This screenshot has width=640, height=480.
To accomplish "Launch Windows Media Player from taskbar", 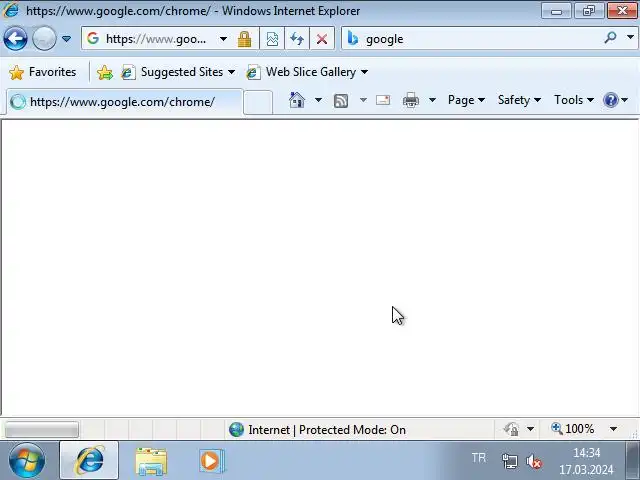I will pos(211,461).
